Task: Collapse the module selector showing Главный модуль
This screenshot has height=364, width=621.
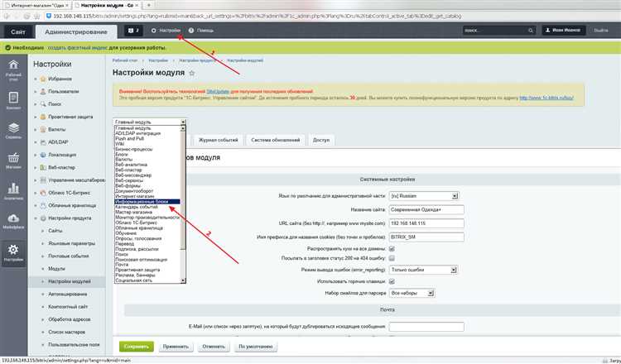Action: point(149,122)
